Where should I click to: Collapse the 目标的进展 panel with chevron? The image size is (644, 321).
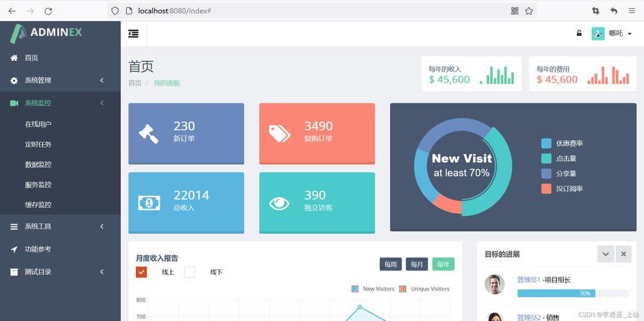pyautogui.click(x=605, y=254)
